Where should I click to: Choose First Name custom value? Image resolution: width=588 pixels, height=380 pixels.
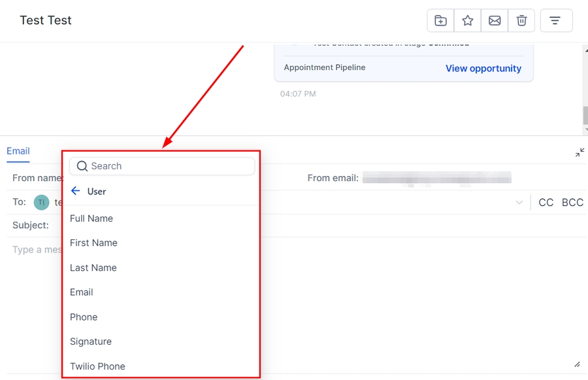click(x=93, y=243)
